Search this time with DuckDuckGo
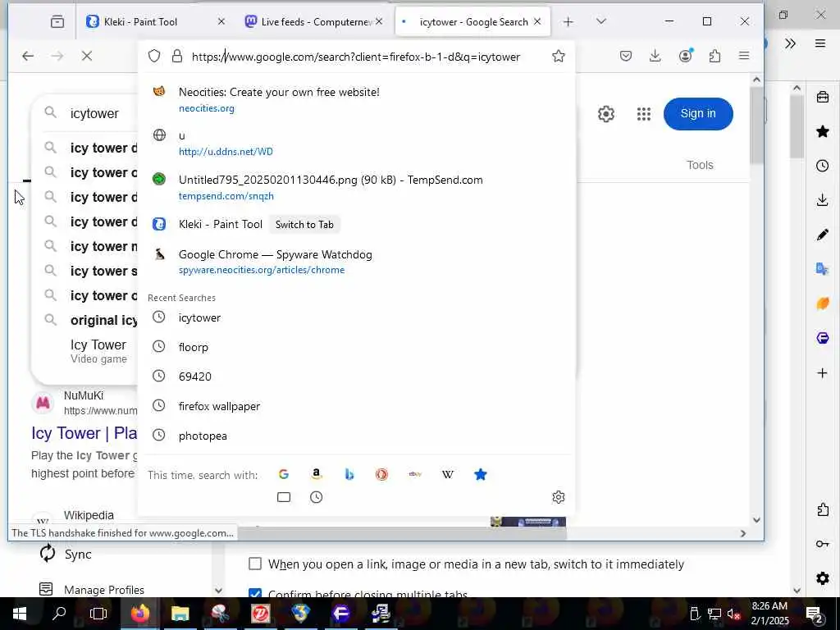The width and height of the screenshot is (840, 630). pyautogui.click(x=381, y=474)
